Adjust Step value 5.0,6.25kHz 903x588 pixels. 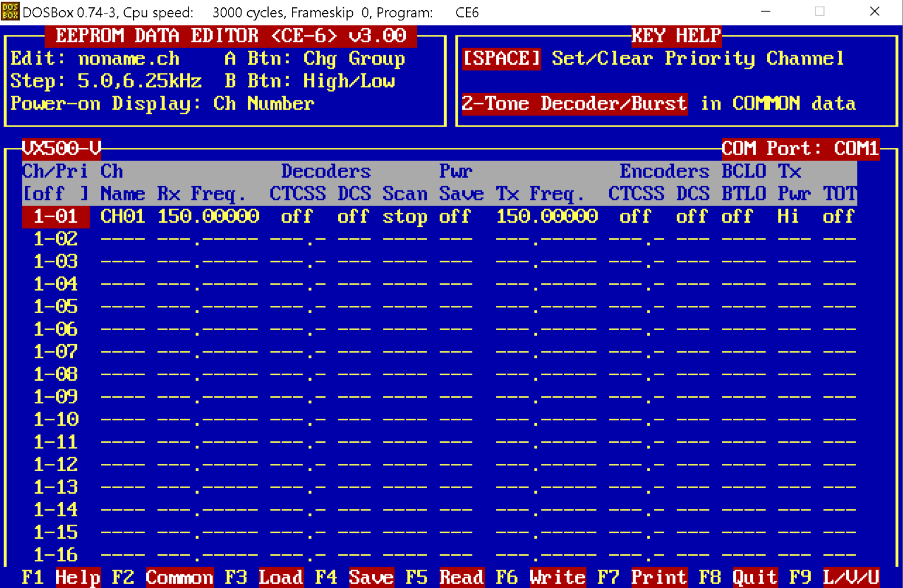[138, 81]
